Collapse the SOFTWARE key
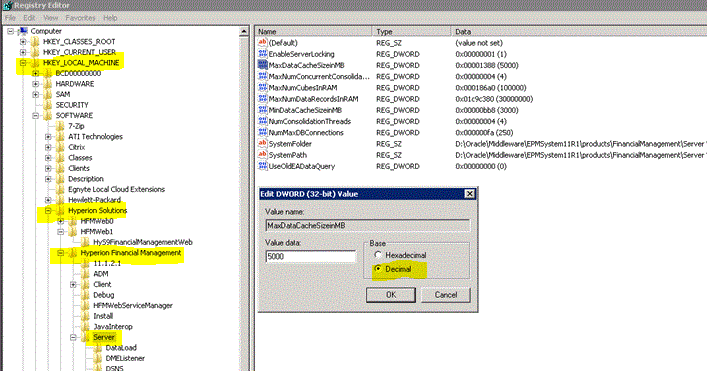Screen dimensions: 707x371 coord(36,115)
